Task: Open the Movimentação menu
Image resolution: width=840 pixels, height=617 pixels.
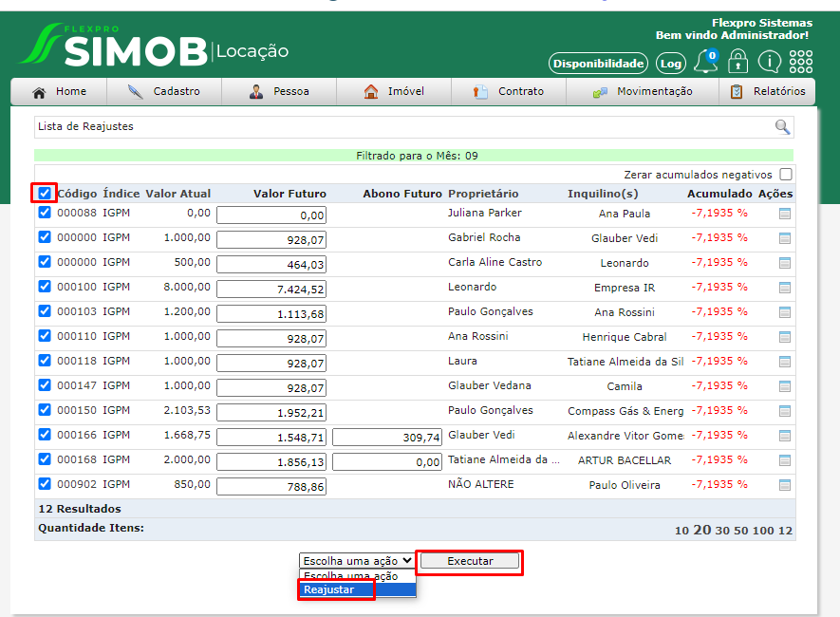Action: [x=643, y=91]
